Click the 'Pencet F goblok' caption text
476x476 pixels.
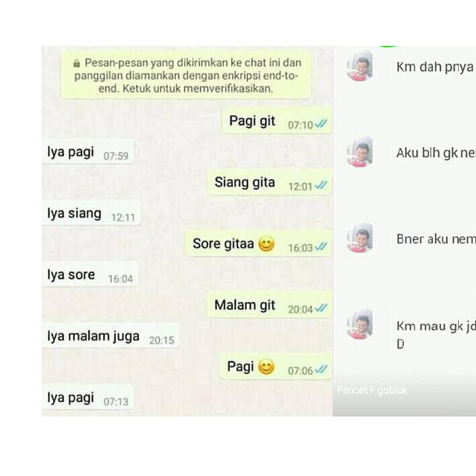[372, 390]
